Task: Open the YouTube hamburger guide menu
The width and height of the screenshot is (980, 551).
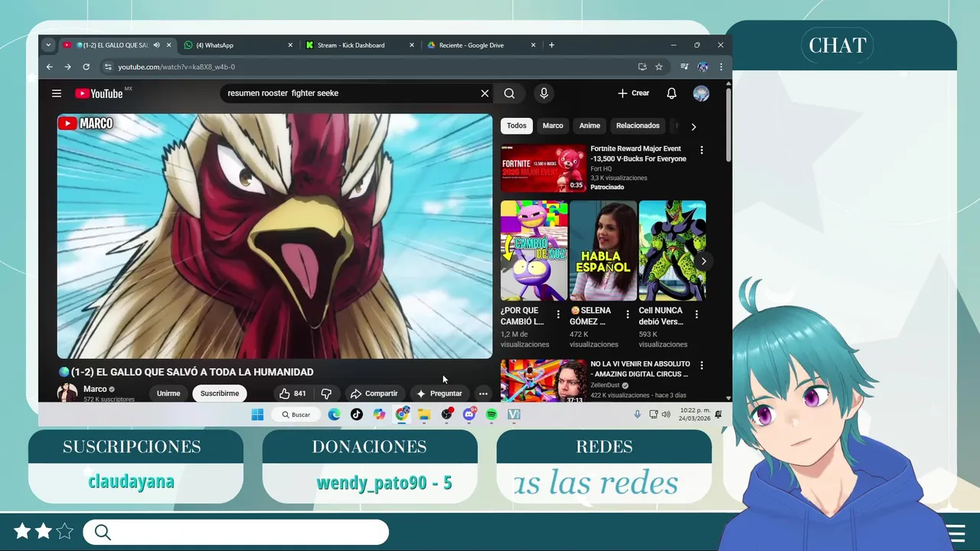Action: pos(57,93)
